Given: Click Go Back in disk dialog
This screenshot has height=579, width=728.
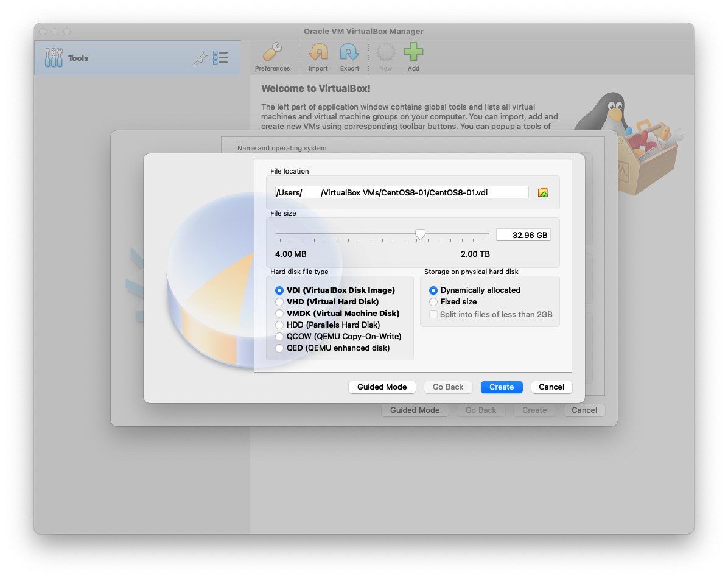Looking at the screenshot, I should (448, 387).
